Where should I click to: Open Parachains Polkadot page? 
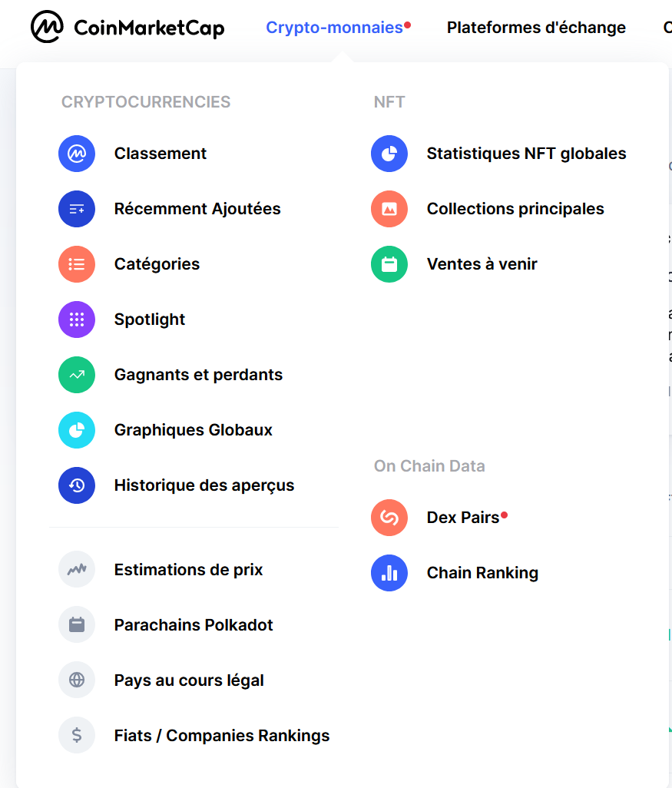(x=194, y=624)
